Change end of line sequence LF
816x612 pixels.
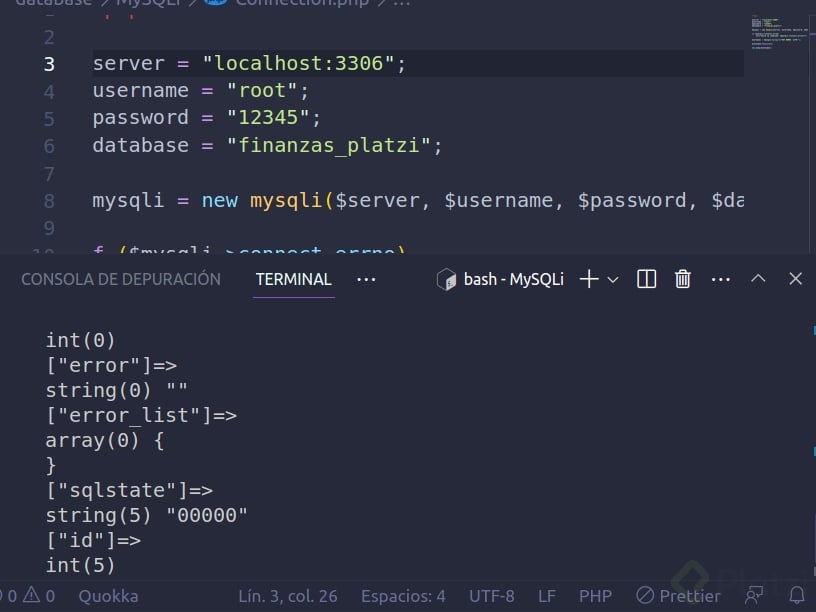click(546, 596)
